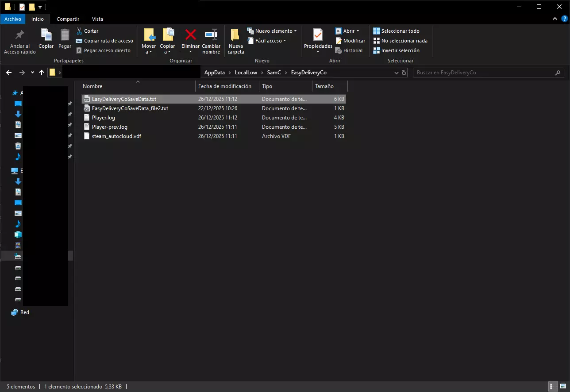Pin selection with Anclar al Acceso rápido
Image resolution: width=570 pixels, height=392 pixels.
[20, 42]
